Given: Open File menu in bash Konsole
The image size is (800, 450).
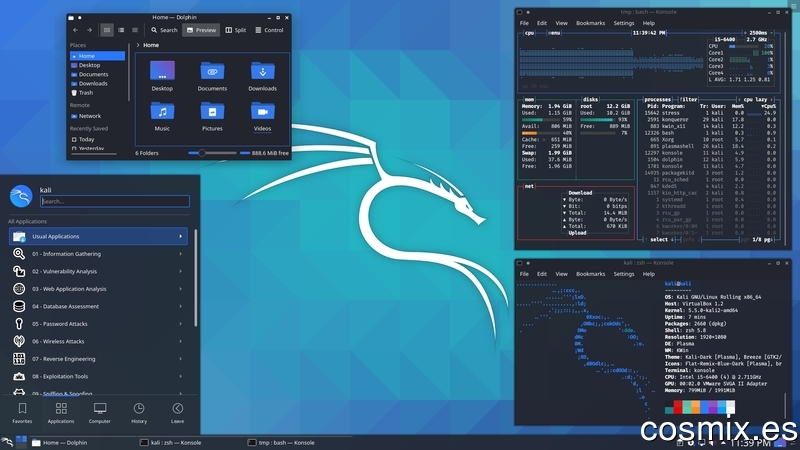Looking at the screenshot, I should [524, 23].
